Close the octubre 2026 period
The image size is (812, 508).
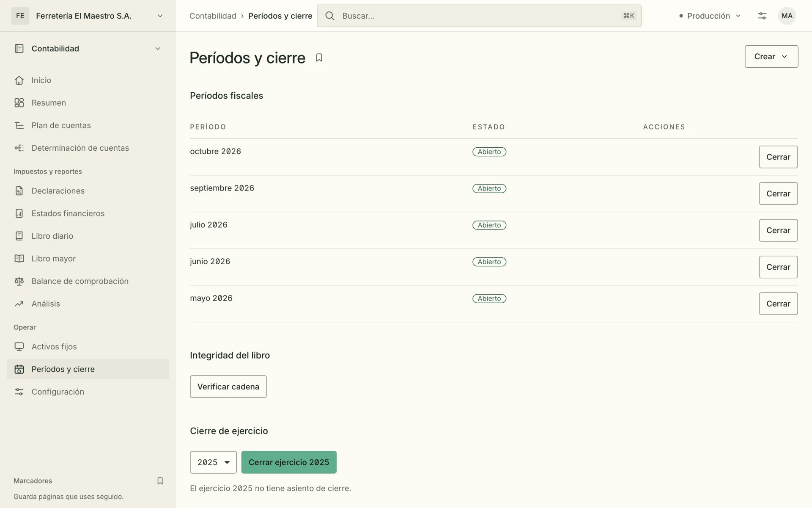778,157
